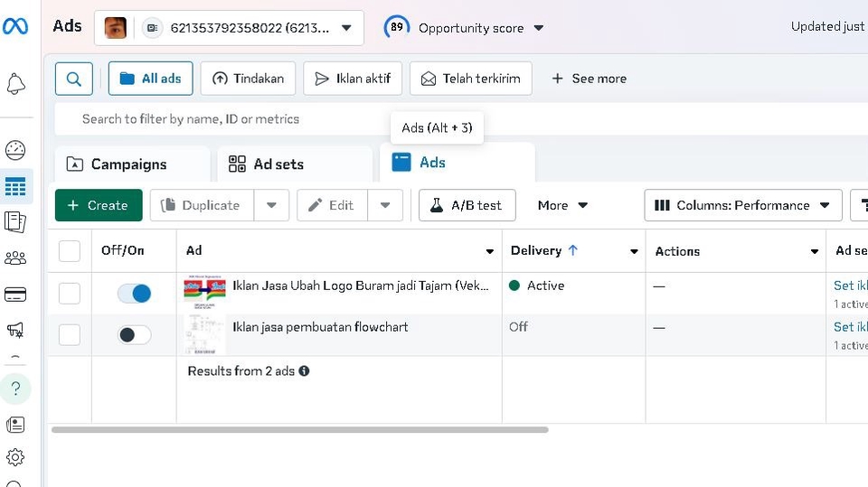Image resolution: width=868 pixels, height=487 pixels.
Task: Click the Off delivery status
Action: pyautogui.click(x=518, y=327)
